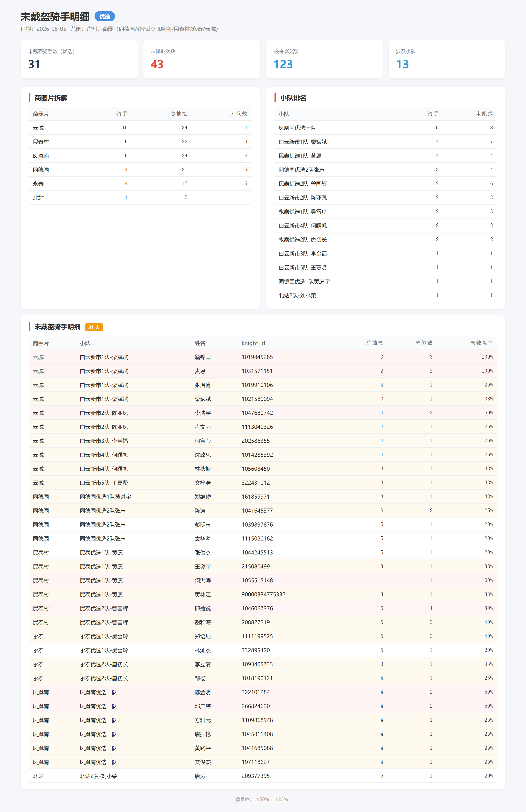Click "白云新市1队-栗斌斌" in the 小队排名 table
Viewport: 526px width, 812px height.
pyautogui.click(x=303, y=142)
